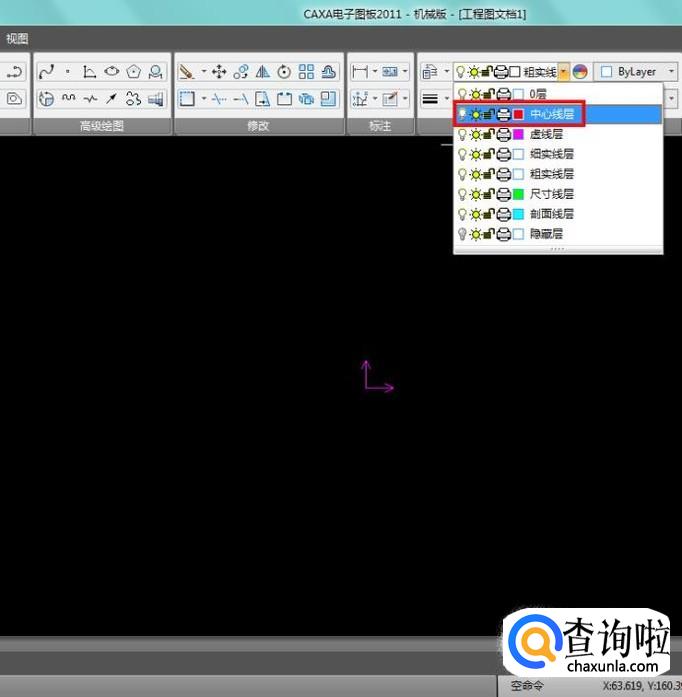This screenshot has width=682, height=697.
Task: Choose 中心线层 from layer list
Action: pyautogui.click(x=558, y=114)
